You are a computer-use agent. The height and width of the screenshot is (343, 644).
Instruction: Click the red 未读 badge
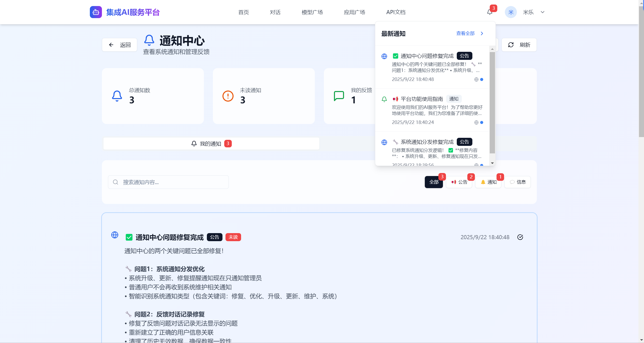pos(233,237)
